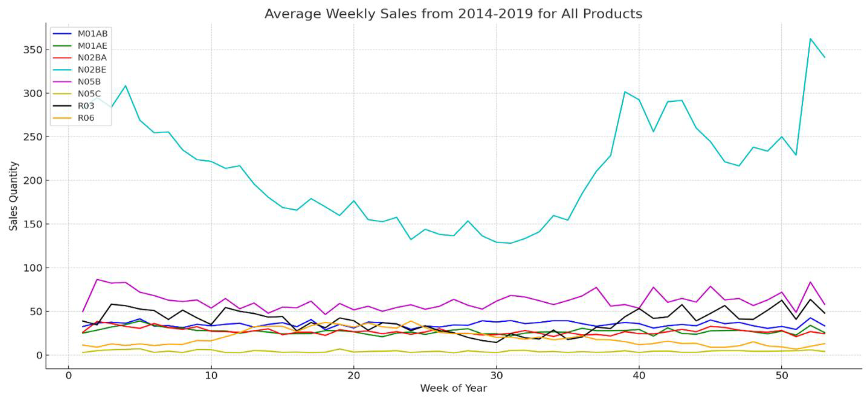
Task: Click the R06 legend label text
Action: tap(86, 118)
